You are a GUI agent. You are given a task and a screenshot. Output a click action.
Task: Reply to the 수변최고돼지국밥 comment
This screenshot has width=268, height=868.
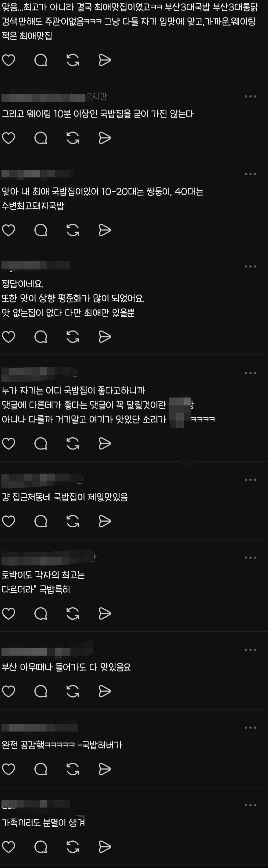(x=41, y=230)
